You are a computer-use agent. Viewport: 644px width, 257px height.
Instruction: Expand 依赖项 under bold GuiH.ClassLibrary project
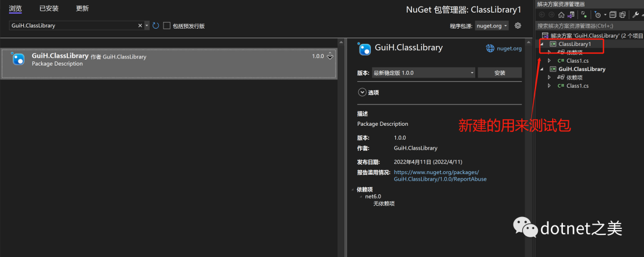(549, 77)
